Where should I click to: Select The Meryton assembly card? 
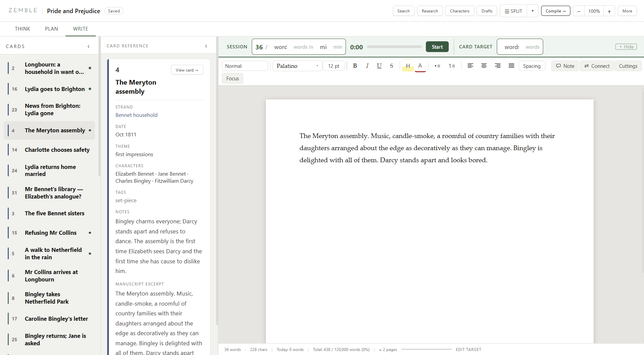(x=49, y=130)
